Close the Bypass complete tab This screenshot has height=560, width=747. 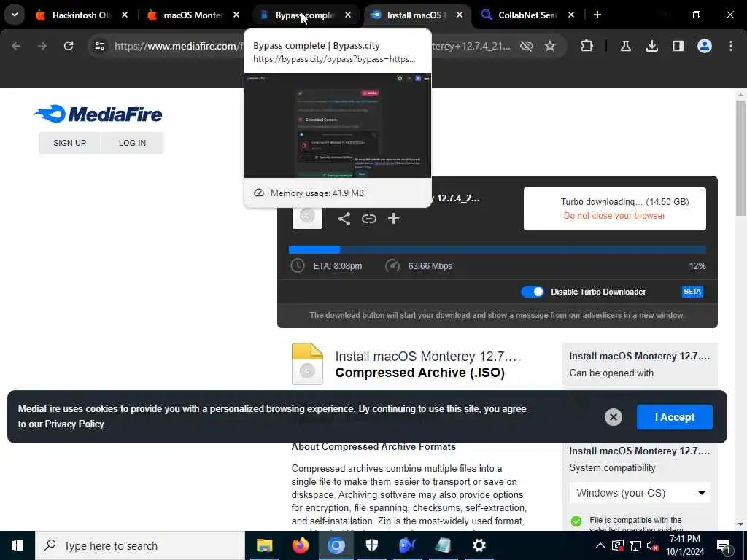tap(348, 15)
